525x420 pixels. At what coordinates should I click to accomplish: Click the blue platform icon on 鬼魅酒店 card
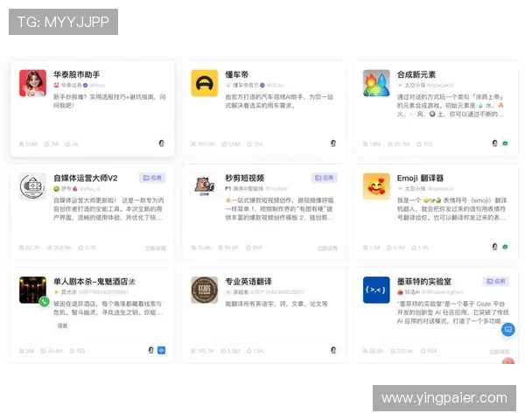161,350
